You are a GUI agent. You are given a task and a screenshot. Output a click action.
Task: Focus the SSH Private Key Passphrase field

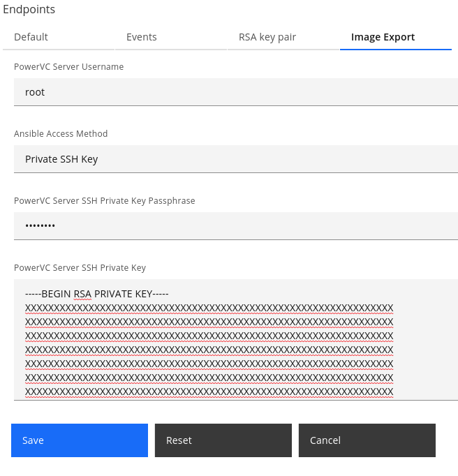click(x=235, y=226)
